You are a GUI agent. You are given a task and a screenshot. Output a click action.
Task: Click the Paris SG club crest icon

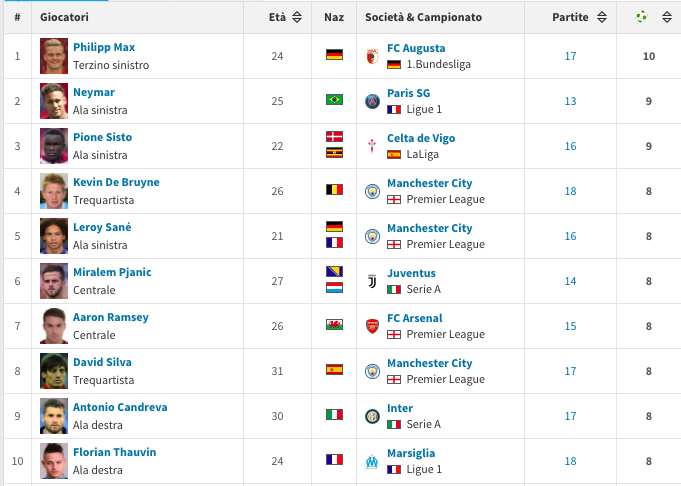[x=372, y=101]
